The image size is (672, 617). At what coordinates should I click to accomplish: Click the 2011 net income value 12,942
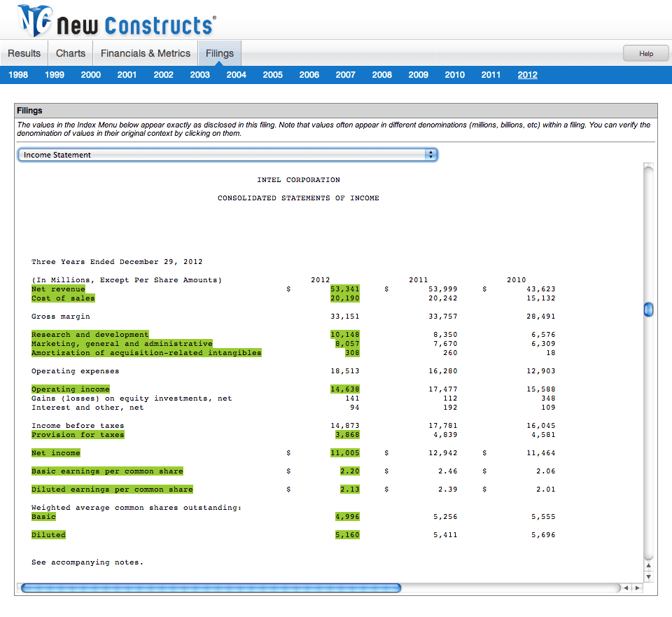[x=443, y=453]
